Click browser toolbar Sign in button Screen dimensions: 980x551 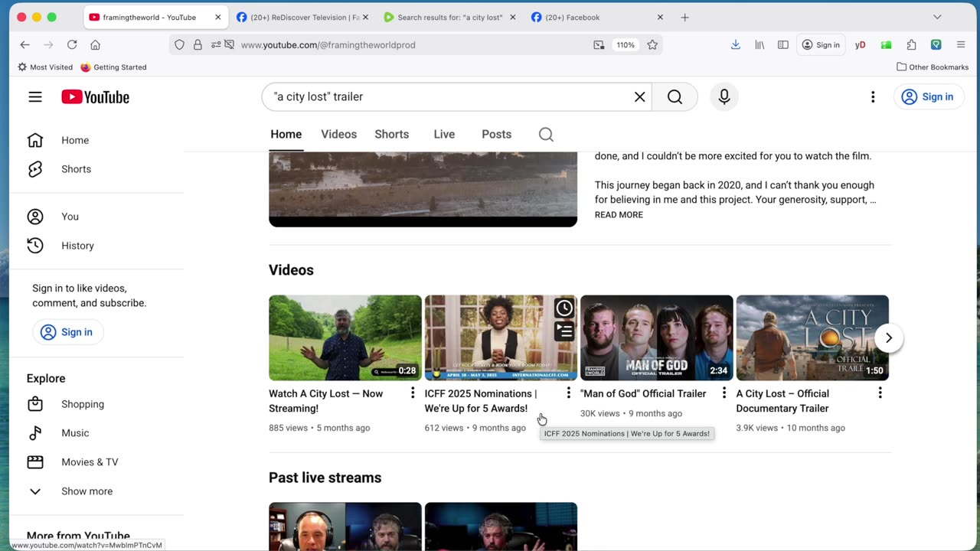pos(821,45)
